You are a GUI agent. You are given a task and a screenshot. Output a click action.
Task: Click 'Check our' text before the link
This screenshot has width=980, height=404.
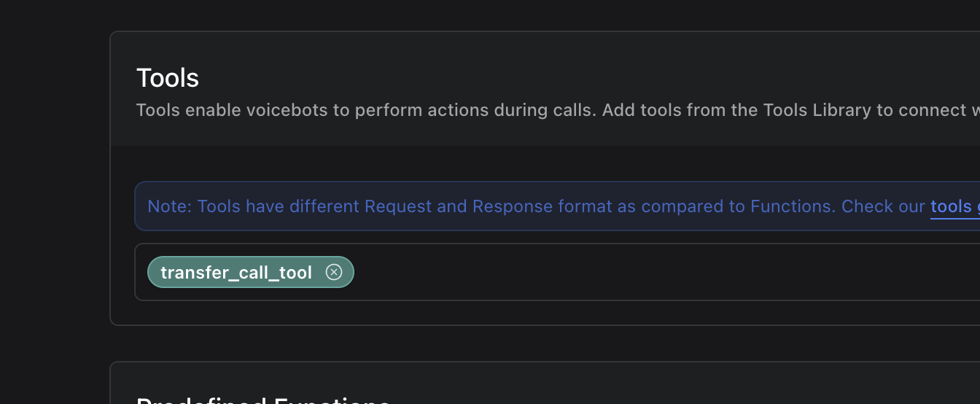(882, 206)
